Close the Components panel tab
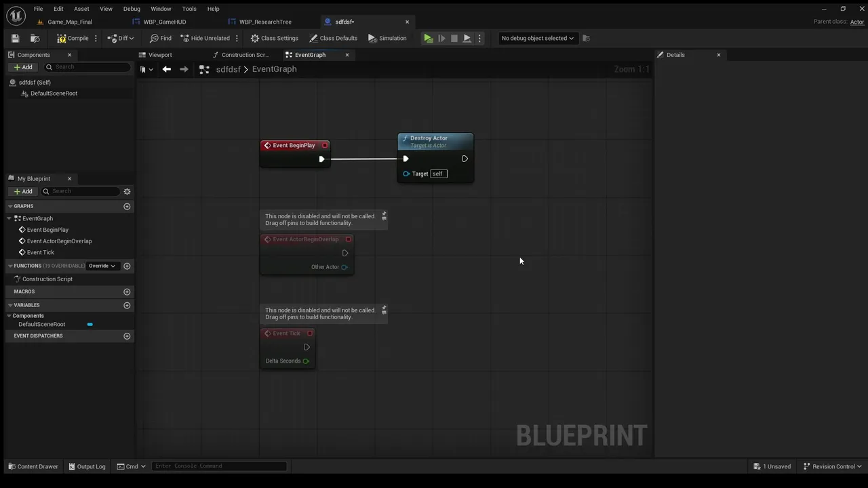This screenshot has width=868, height=488. (69, 55)
